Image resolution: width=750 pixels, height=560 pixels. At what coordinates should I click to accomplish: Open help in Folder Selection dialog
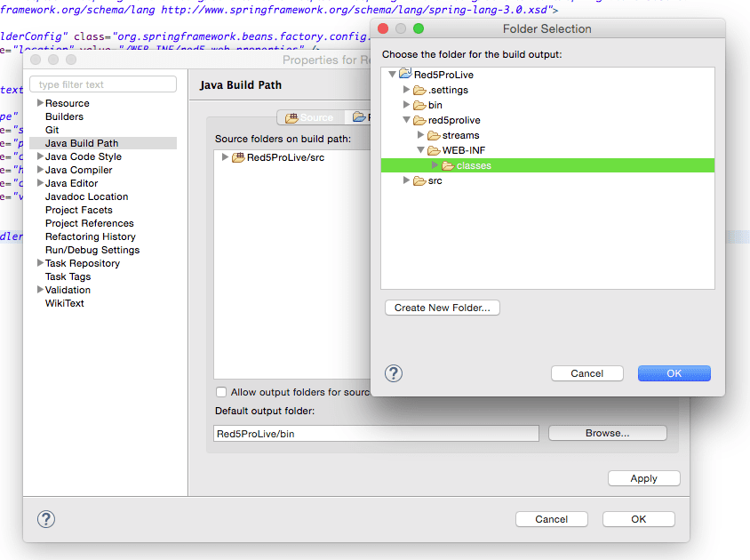394,373
